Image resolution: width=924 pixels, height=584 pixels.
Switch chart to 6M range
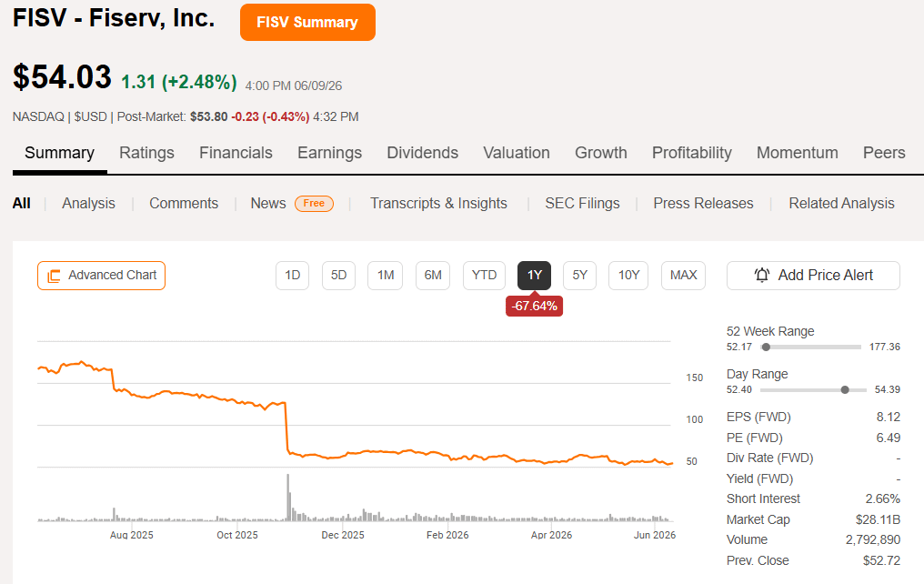click(x=433, y=276)
